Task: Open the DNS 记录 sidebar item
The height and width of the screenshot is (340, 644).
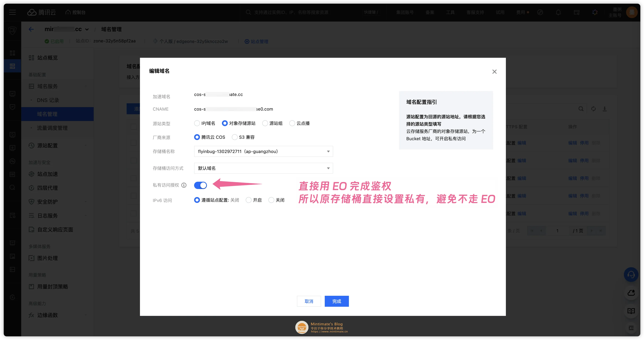Action: tap(48, 100)
